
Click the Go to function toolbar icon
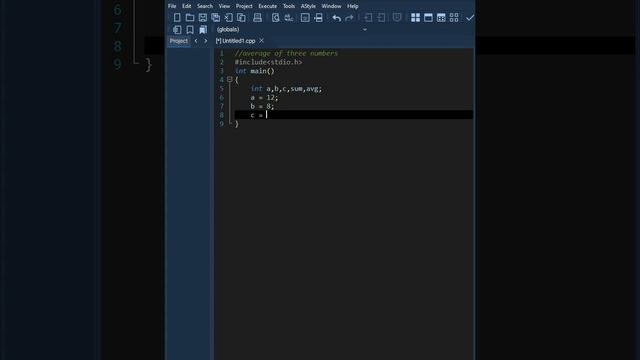pyautogui.click(x=305, y=18)
